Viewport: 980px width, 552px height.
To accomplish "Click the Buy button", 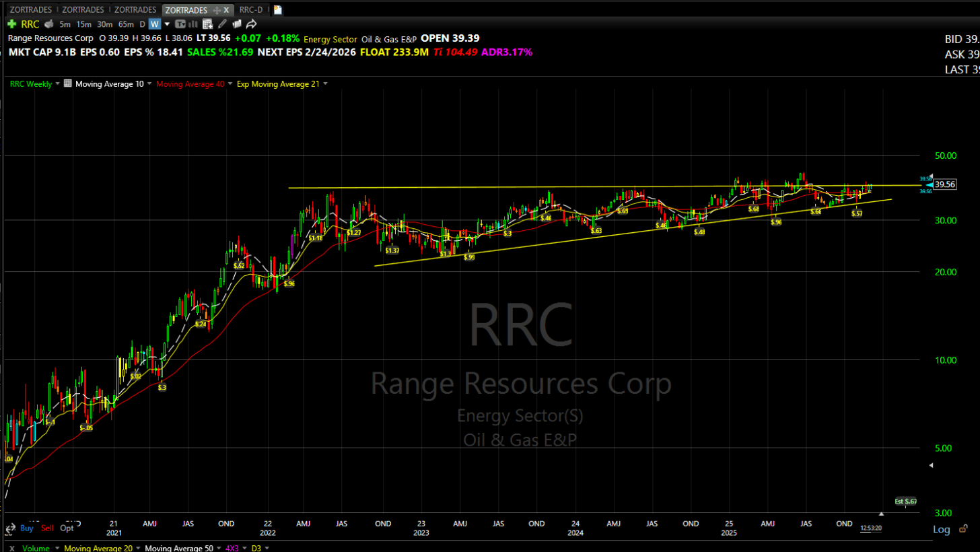I will point(26,528).
